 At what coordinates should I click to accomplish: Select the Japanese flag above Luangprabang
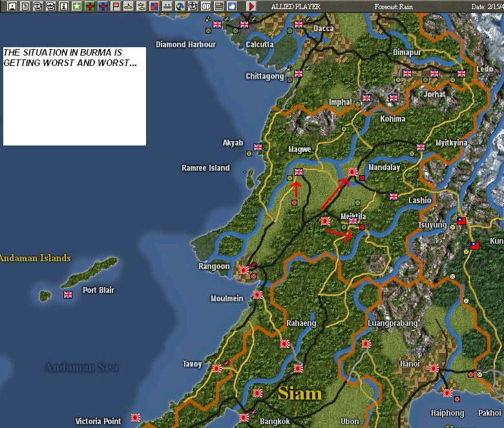pos(366,344)
